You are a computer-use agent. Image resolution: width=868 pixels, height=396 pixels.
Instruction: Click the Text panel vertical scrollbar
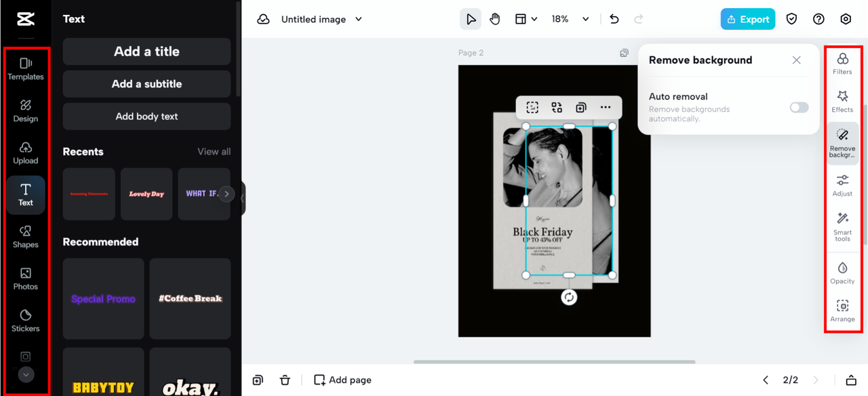point(238,49)
